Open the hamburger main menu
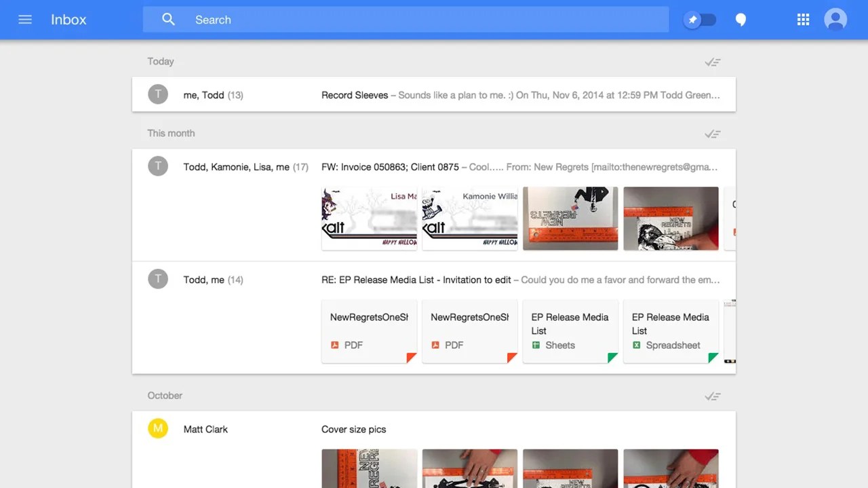This screenshot has width=868, height=488. pos(25,20)
